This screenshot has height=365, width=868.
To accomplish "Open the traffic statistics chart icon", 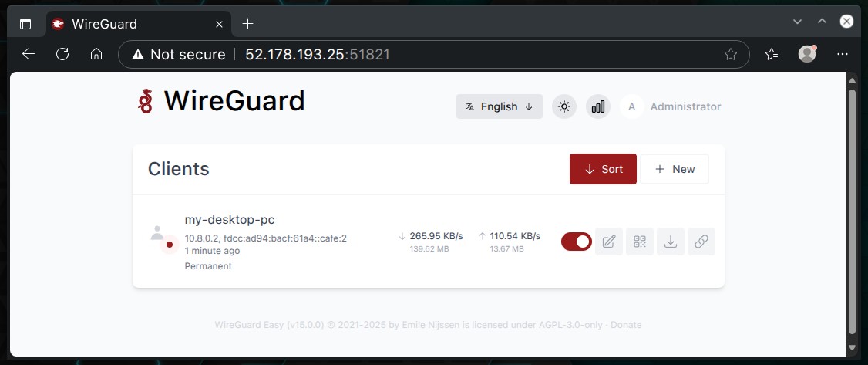I will tap(598, 106).
